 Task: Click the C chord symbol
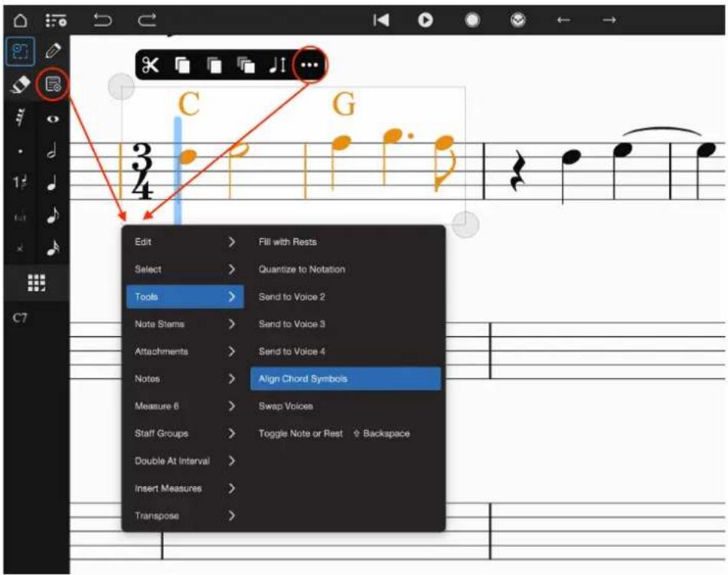(x=189, y=103)
